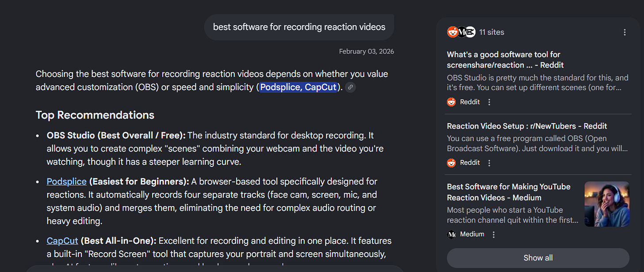Viewport: 644px width, 272px height.
Task: Click the 'Medium' source label
Action: click(x=472, y=234)
